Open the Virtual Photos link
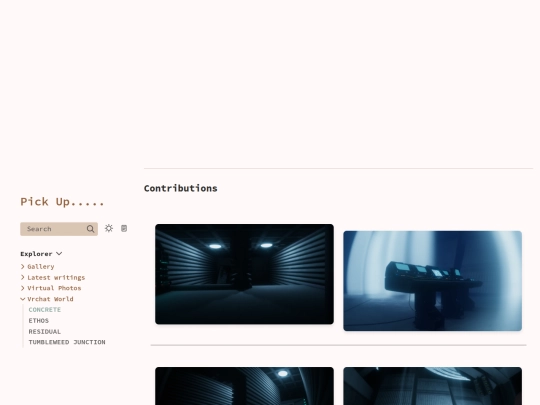This screenshot has width=540, height=405. tap(54, 288)
